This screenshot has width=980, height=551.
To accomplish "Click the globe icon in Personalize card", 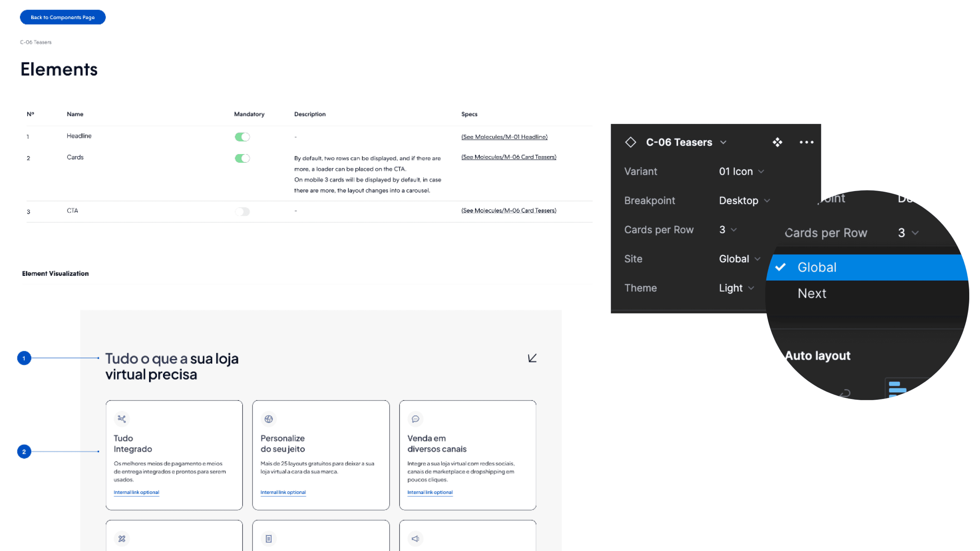I will click(268, 419).
